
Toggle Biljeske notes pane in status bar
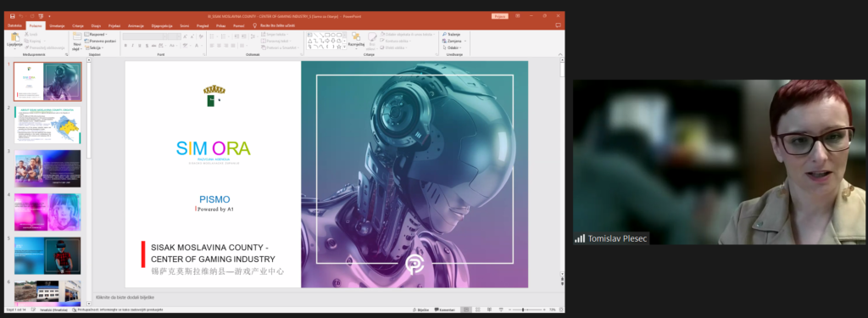[x=420, y=310]
